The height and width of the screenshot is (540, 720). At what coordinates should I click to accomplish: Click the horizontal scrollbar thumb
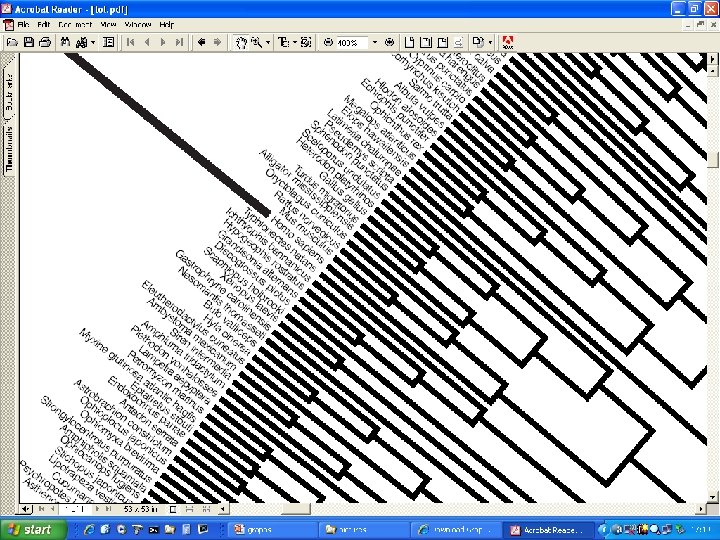click(x=296, y=509)
